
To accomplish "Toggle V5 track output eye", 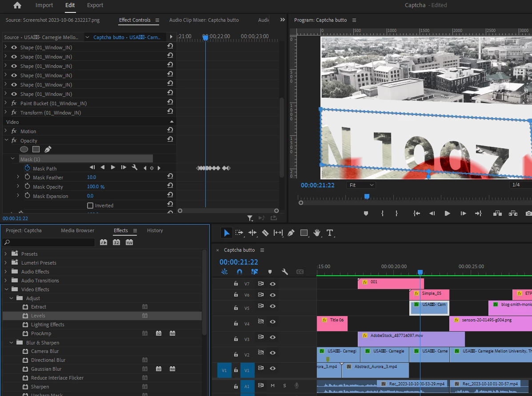I will [x=273, y=306].
